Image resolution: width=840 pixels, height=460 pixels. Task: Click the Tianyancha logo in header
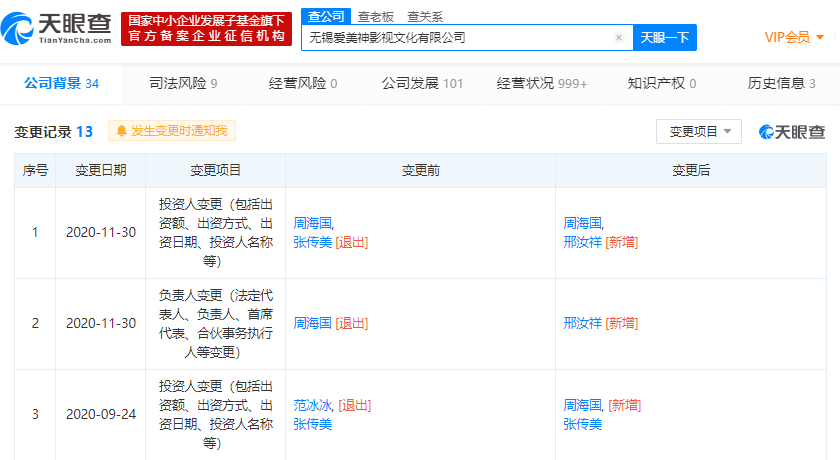pyautogui.click(x=62, y=30)
